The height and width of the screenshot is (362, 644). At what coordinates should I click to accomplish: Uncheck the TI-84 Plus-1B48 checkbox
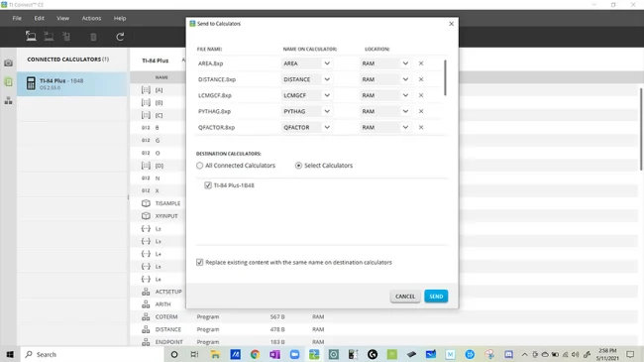(208, 185)
